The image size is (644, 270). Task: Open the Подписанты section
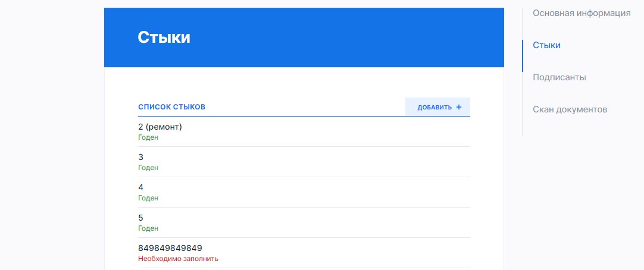pyautogui.click(x=559, y=77)
